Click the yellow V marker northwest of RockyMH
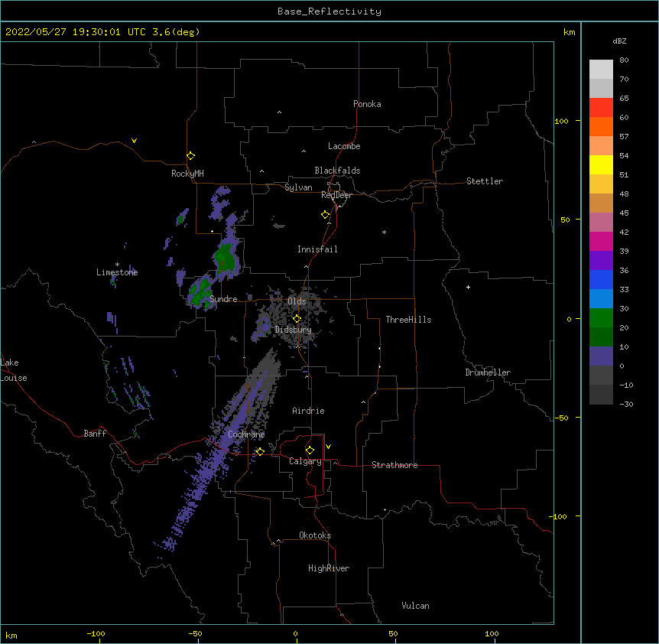 click(x=134, y=141)
